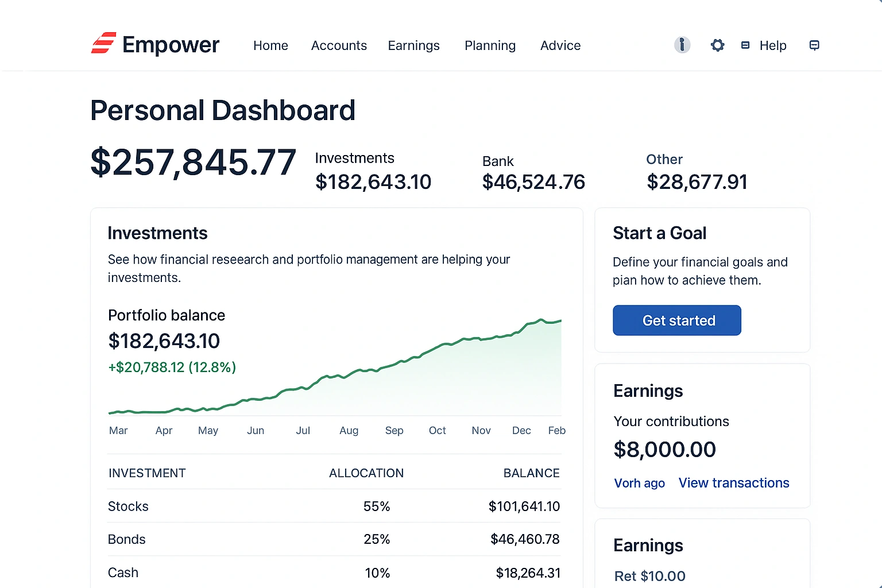The height and width of the screenshot is (588, 882).
Task: Open the Advice section
Action: pos(560,45)
